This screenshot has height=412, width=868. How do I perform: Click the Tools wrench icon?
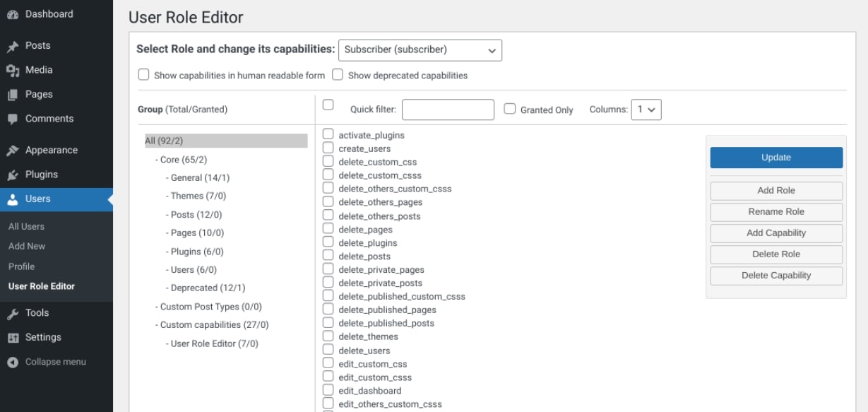click(x=13, y=313)
